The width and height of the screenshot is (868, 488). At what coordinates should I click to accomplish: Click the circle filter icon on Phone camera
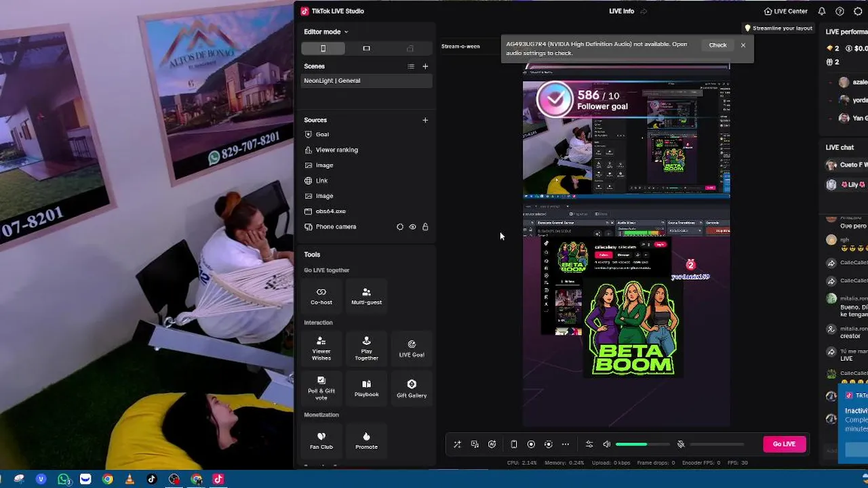[400, 227]
